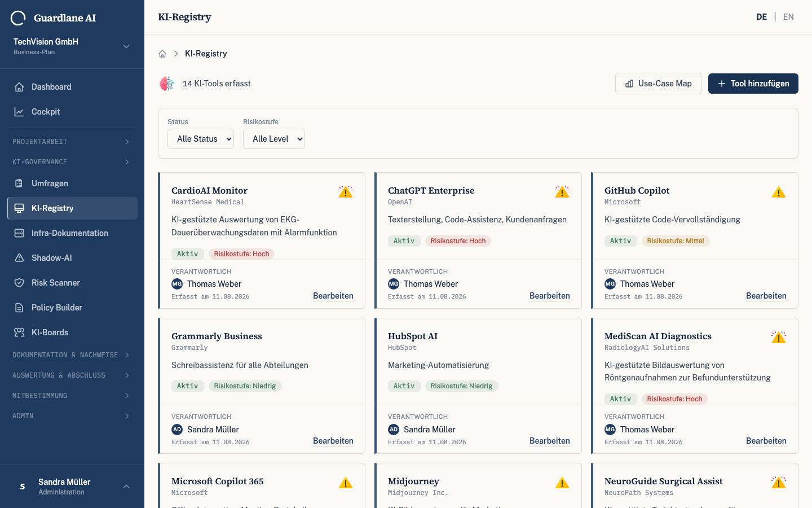Open the Policy Builder document icon
Image resolution: width=812 pixels, height=508 pixels.
click(19, 308)
